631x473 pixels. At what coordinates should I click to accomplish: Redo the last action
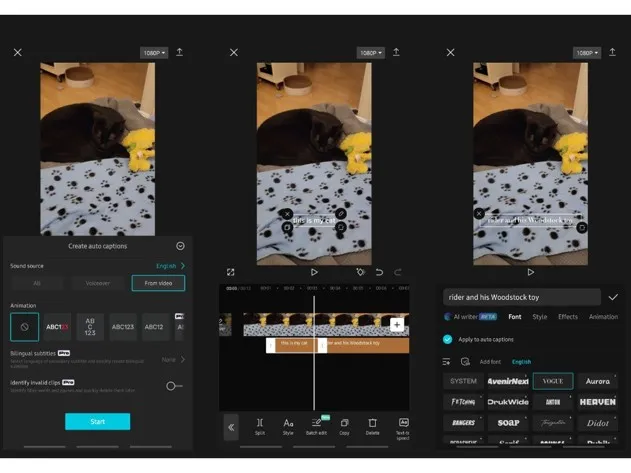pyautogui.click(x=398, y=272)
